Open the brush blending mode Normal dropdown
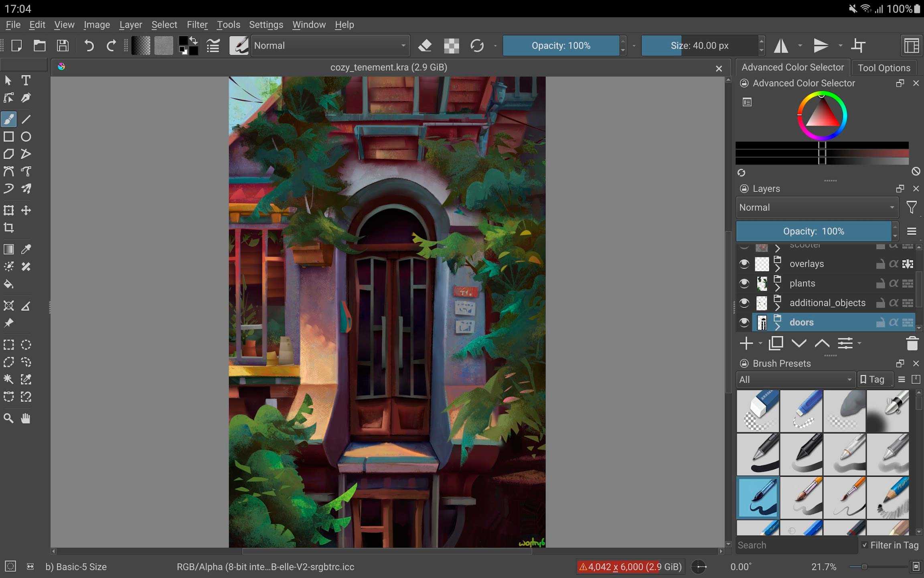 (330, 45)
